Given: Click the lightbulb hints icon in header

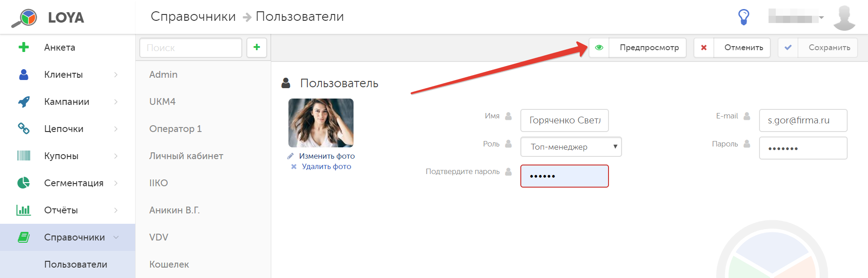Looking at the screenshot, I should pyautogui.click(x=744, y=17).
